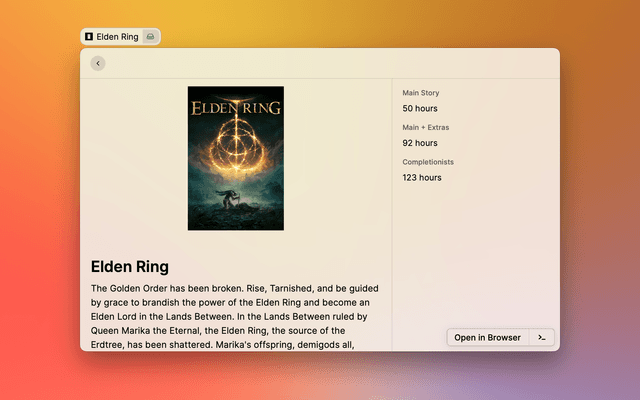Image resolution: width=640 pixels, height=400 pixels.
Task: Select the Elden Ring tag label text
Action: click(x=117, y=37)
